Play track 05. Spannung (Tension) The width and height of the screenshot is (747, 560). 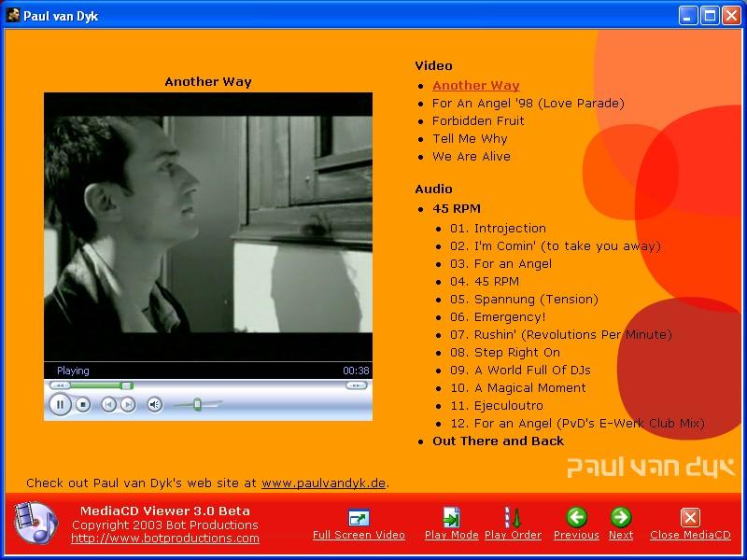click(524, 300)
